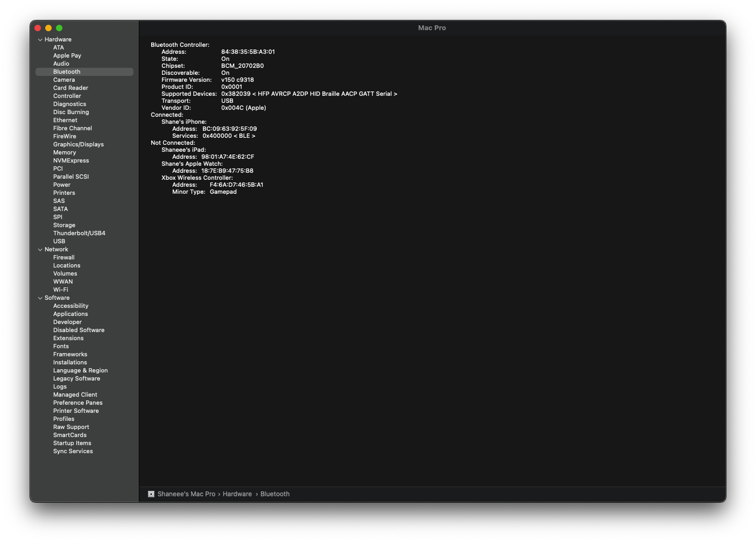Viewport: 756px width, 542px height.
Task: Collapse the Software category chevron
Action: tap(40, 298)
